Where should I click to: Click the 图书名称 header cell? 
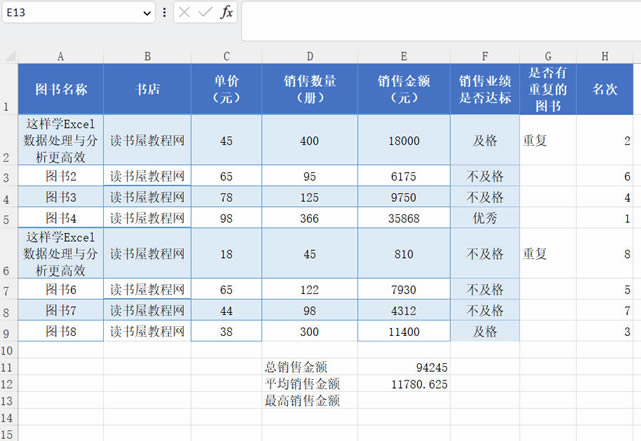(x=60, y=89)
